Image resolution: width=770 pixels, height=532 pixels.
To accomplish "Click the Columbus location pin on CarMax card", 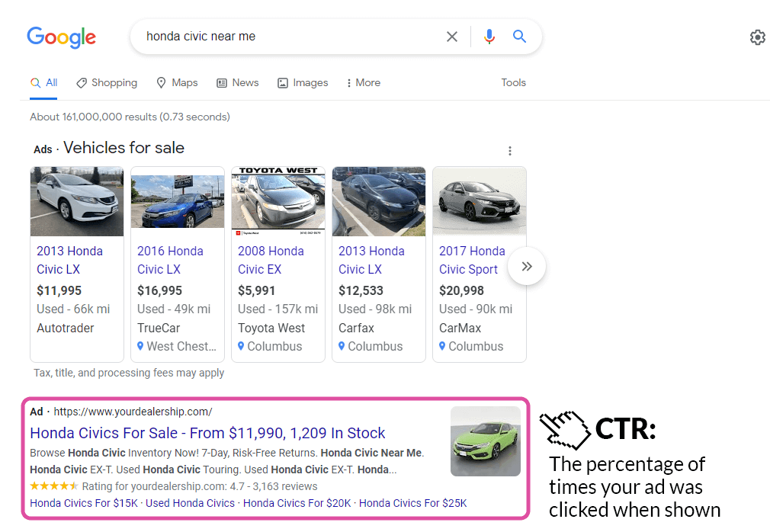I will 442,346.
